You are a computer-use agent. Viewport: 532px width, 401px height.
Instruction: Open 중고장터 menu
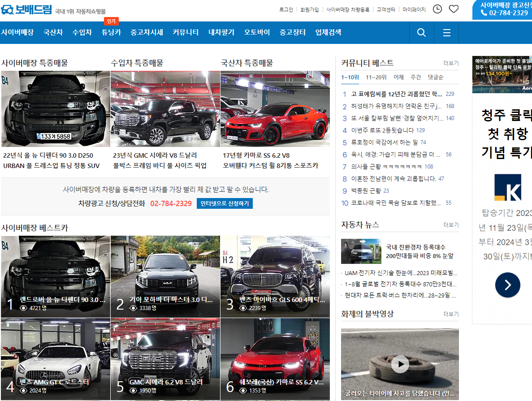293,32
